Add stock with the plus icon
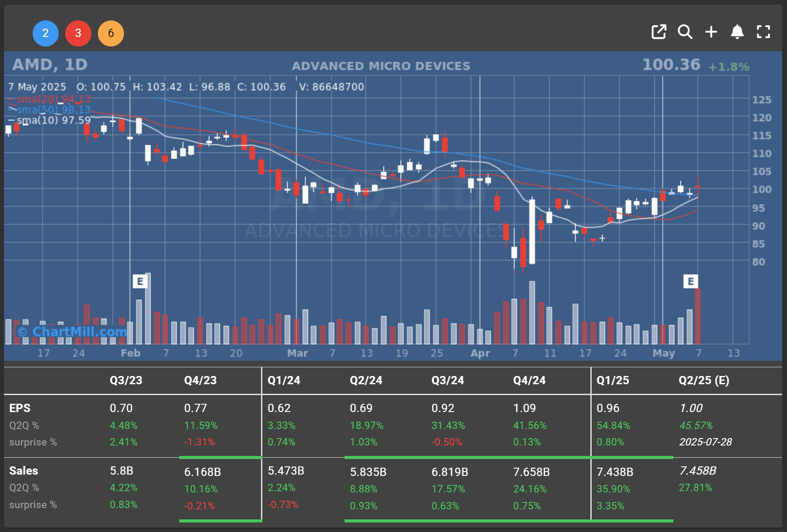Screen dimensions: 787x532 pyautogui.click(x=711, y=32)
